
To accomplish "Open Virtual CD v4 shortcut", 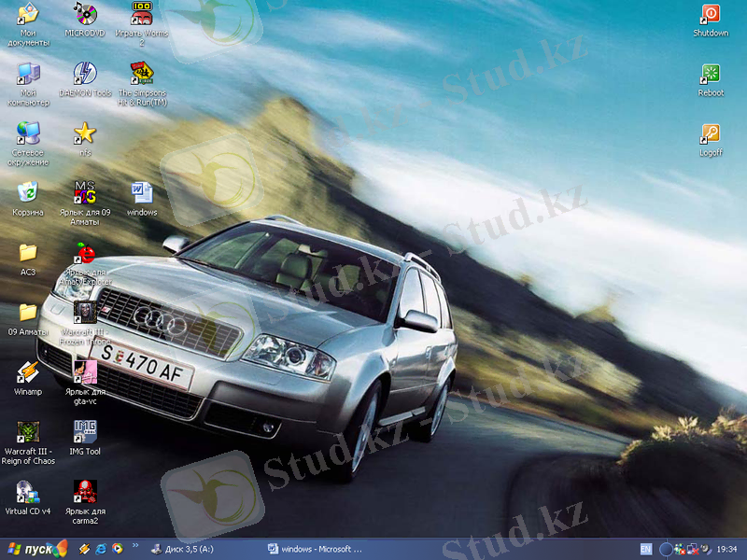I will (x=28, y=497).
